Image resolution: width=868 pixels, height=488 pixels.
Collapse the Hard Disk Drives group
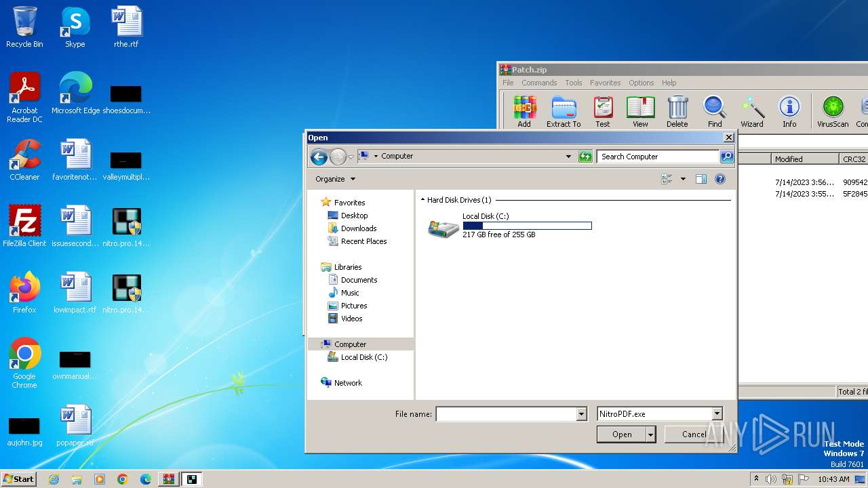click(x=423, y=200)
